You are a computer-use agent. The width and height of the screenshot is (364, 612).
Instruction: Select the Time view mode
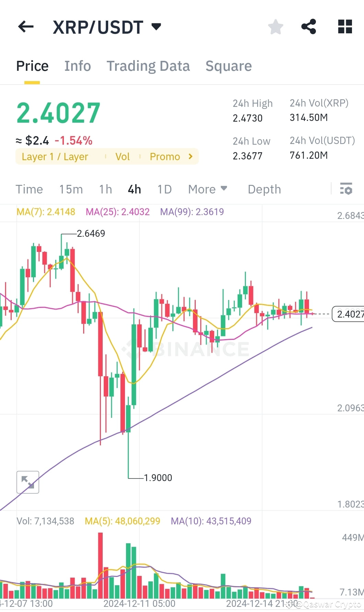[x=29, y=189]
